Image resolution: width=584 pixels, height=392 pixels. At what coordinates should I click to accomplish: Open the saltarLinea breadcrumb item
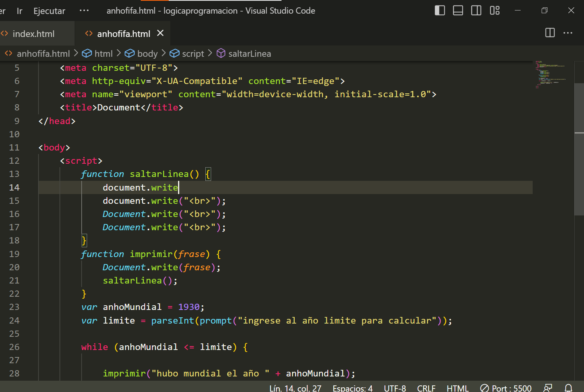click(x=250, y=54)
